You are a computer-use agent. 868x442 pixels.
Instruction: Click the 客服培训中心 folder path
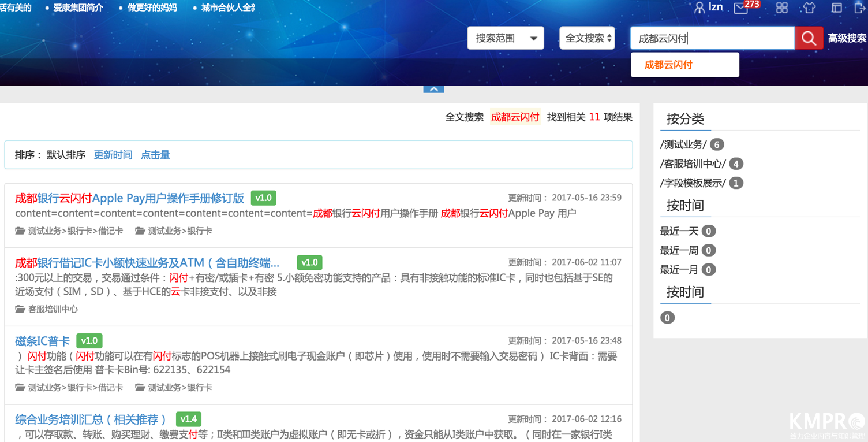(x=53, y=309)
